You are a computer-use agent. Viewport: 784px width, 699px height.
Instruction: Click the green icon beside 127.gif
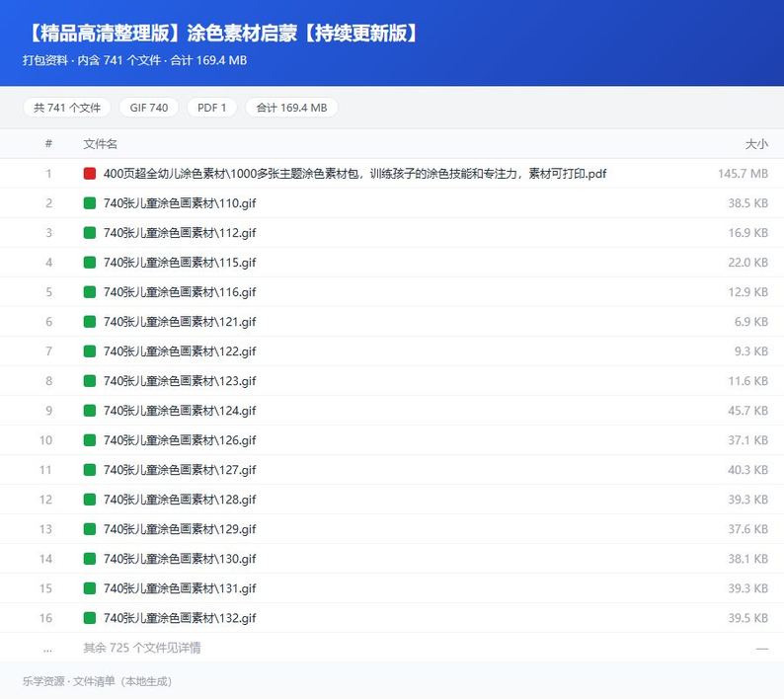[x=90, y=470]
